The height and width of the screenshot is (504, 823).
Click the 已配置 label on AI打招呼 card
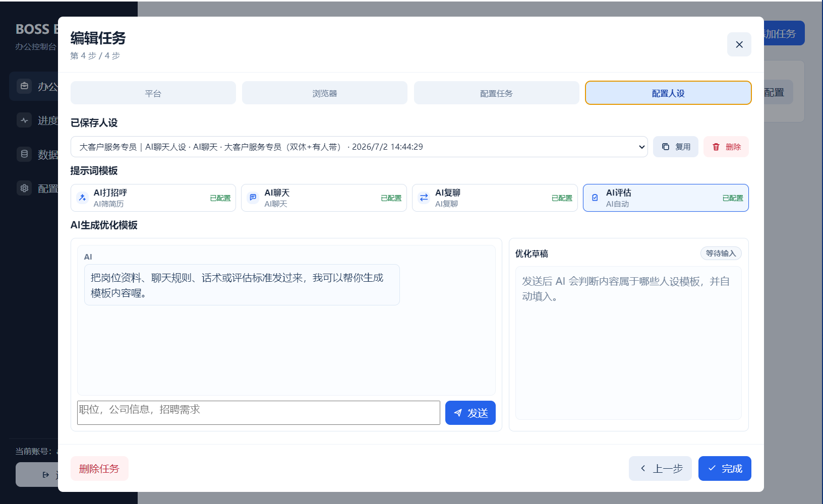(x=220, y=198)
